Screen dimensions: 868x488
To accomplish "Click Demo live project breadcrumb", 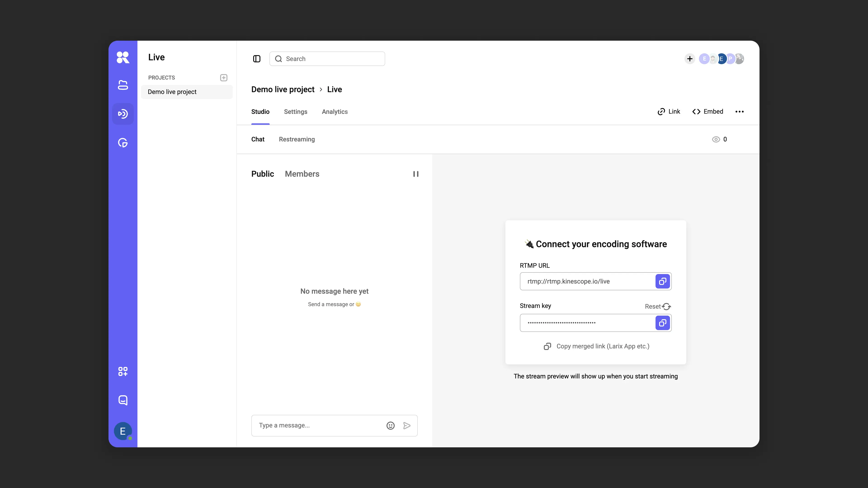I will pos(283,90).
